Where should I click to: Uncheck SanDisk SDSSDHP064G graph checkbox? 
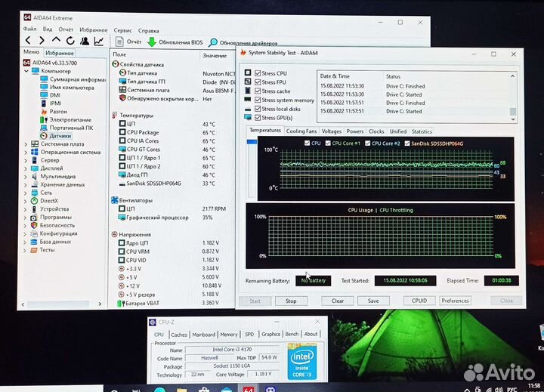tap(407, 144)
